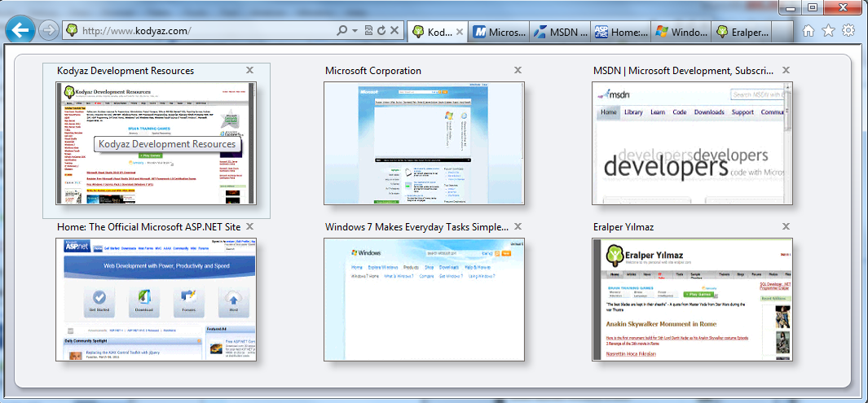
Task: Switch to the ASP.NET Home tab
Action: 620,32
